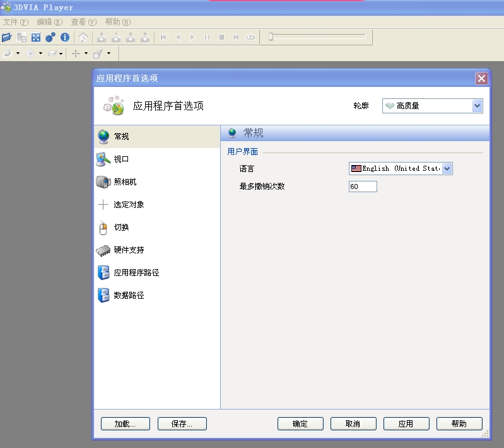Click the perspective cube tool icon
Screen dimensions: 504x448
click(x=98, y=54)
